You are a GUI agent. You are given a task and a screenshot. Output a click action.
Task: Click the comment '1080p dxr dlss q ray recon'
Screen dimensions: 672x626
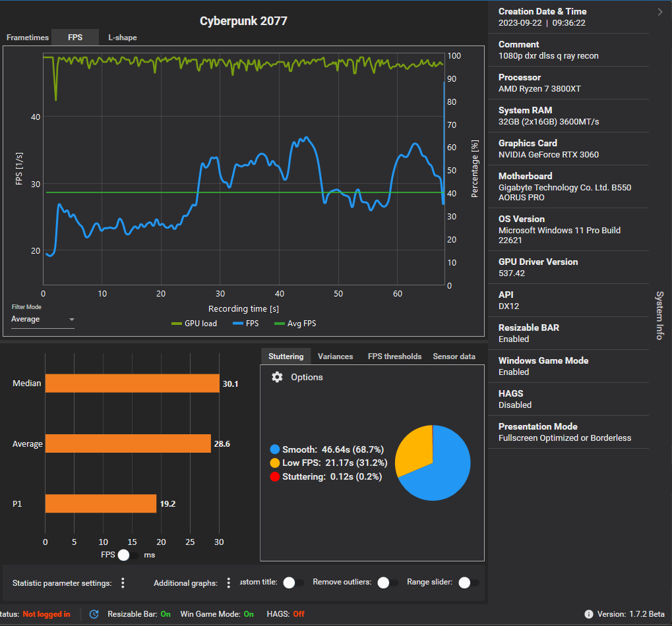549,55
